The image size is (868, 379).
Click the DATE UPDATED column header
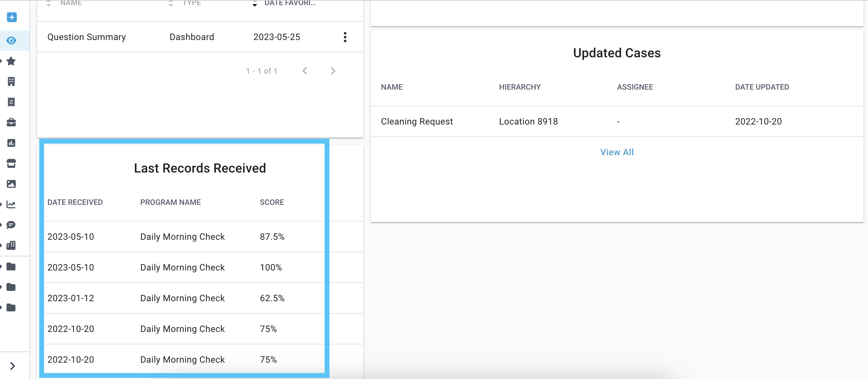point(762,87)
